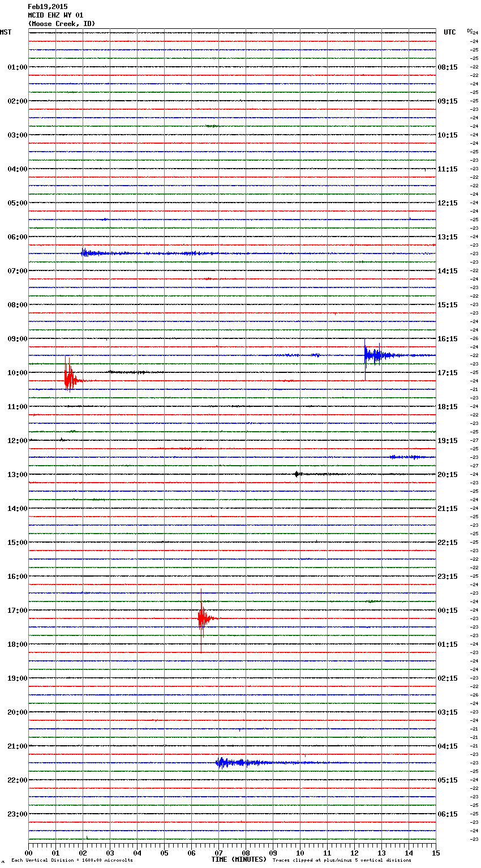Click the DC column label

click(470, 31)
